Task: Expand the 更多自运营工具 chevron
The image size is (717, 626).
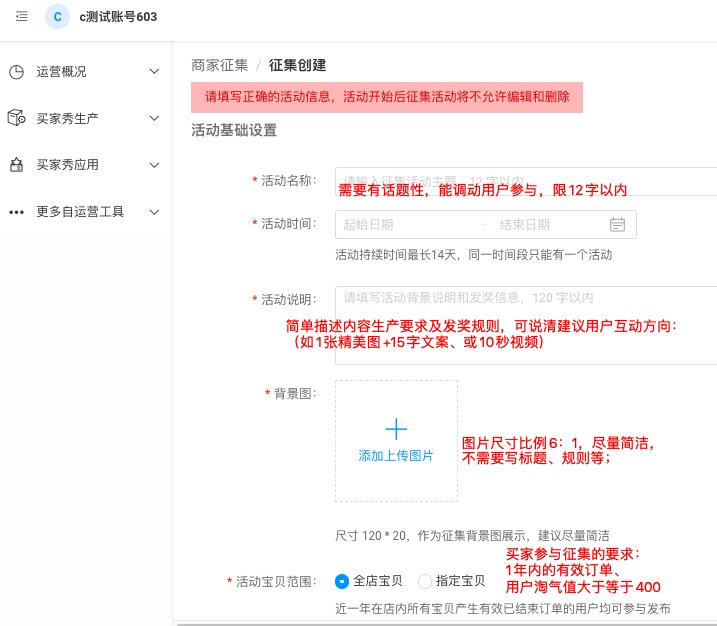Action: tap(155, 212)
